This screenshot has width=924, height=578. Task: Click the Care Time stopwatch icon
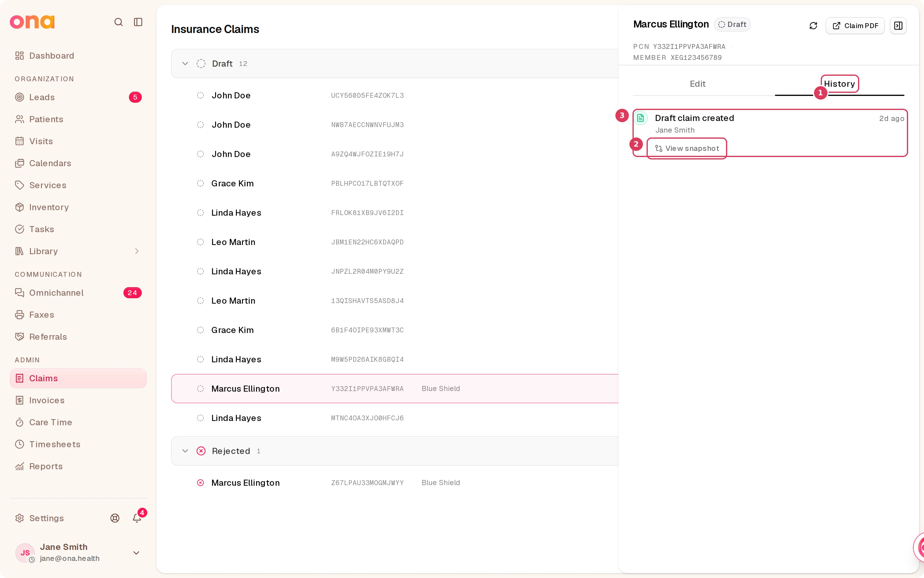[20, 423]
